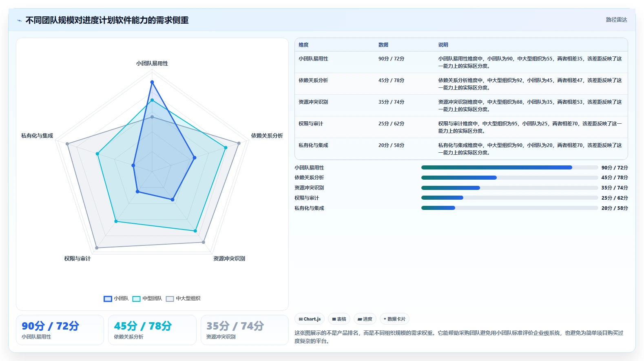
Task: Click the 路径雷达 label in header
Action: [x=616, y=20]
